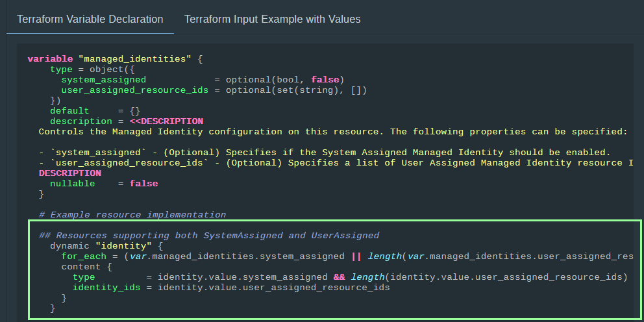Screen dimensions: 644x322
Task: Click the '# Example resource implementation' comment
Action: 132,215
